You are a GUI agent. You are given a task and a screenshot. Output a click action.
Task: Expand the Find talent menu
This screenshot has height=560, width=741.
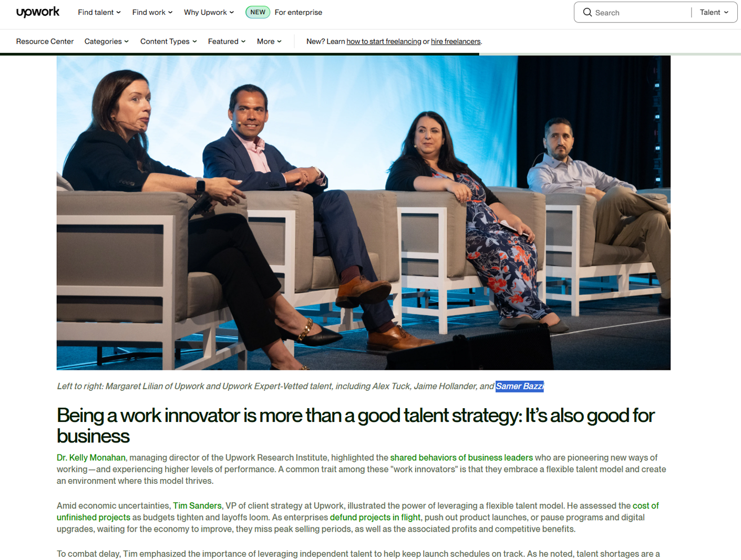[x=99, y=12]
